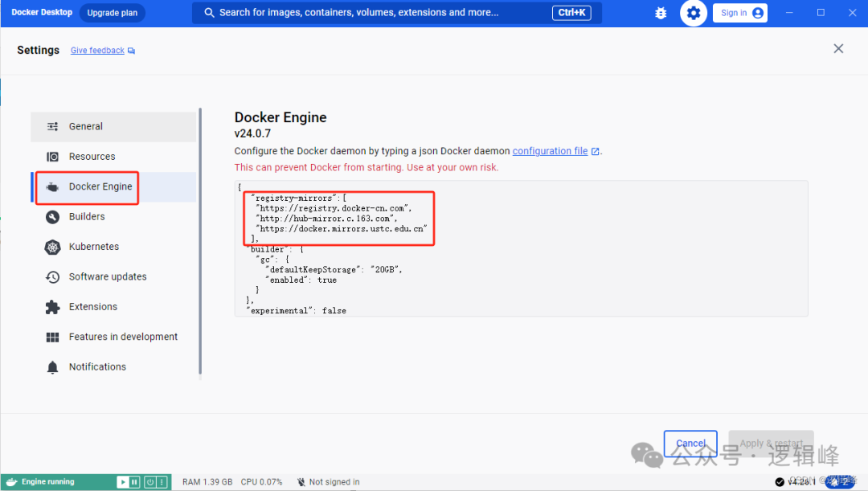Open Software updates settings
868x491 pixels.
point(108,276)
